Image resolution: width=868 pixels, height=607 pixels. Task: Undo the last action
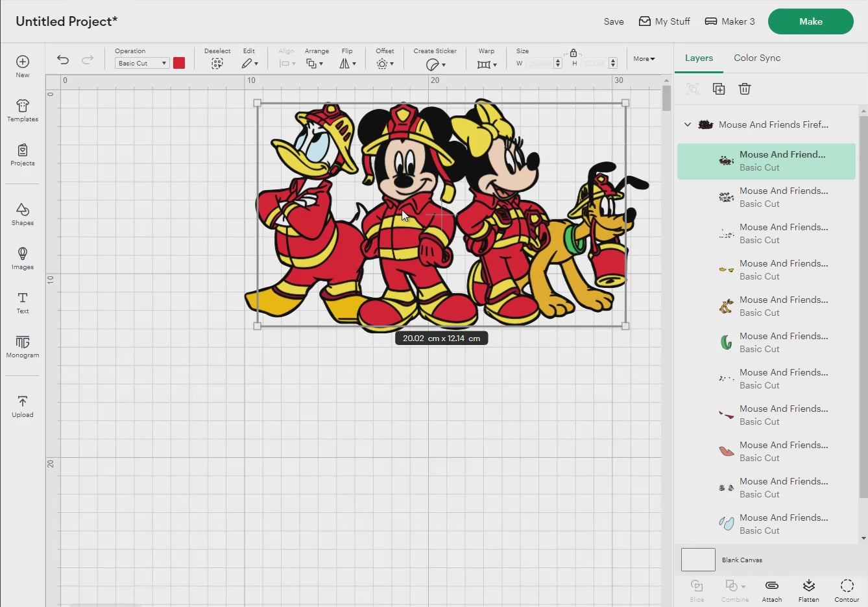(63, 60)
